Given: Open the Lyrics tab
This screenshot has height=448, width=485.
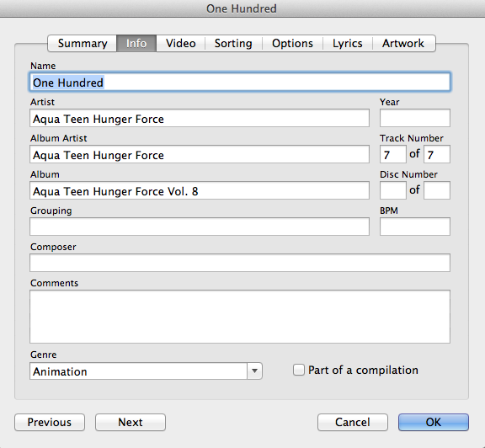Looking at the screenshot, I should click(348, 43).
